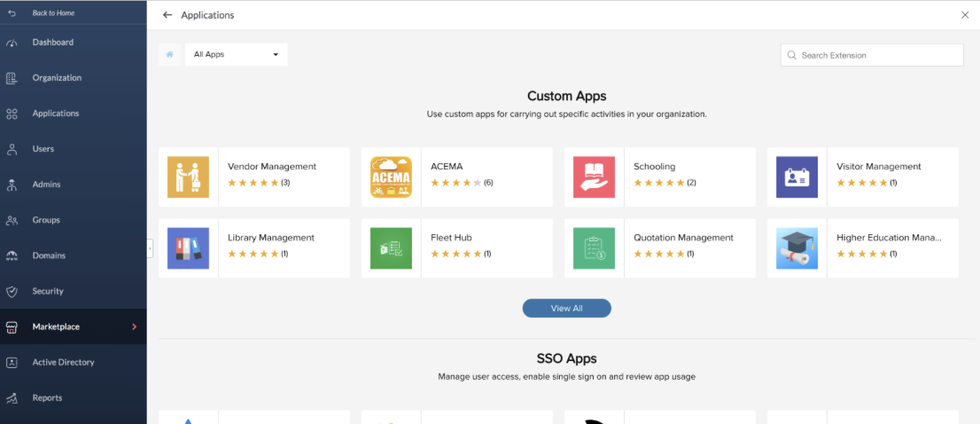Open the All Apps dropdown
Viewport: 980px width, 424px height.
coord(236,55)
